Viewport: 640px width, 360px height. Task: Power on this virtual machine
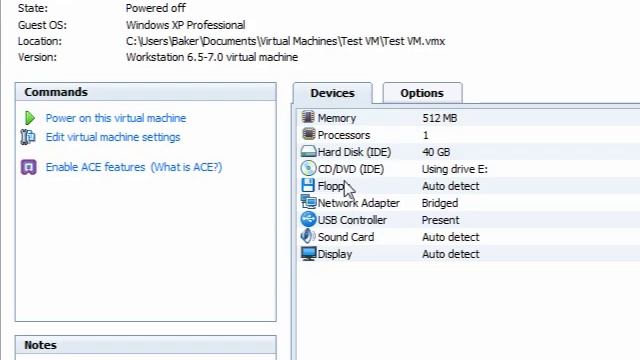[116, 118]
